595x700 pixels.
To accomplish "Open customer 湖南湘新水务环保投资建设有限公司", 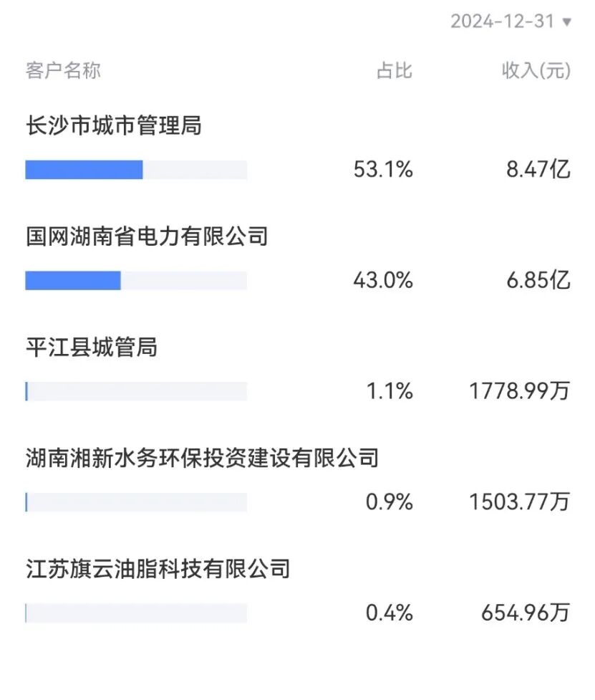I will tap(202, 458).
